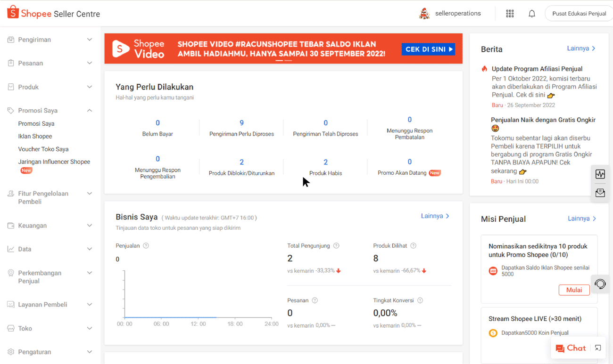Open the customer support headset icon
The image size is (613, 364).
tap(600, 284)
